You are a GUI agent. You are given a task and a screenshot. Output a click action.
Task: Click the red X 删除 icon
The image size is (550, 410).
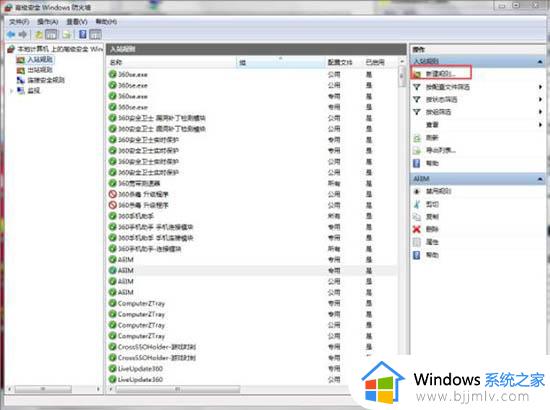point(417,229)
